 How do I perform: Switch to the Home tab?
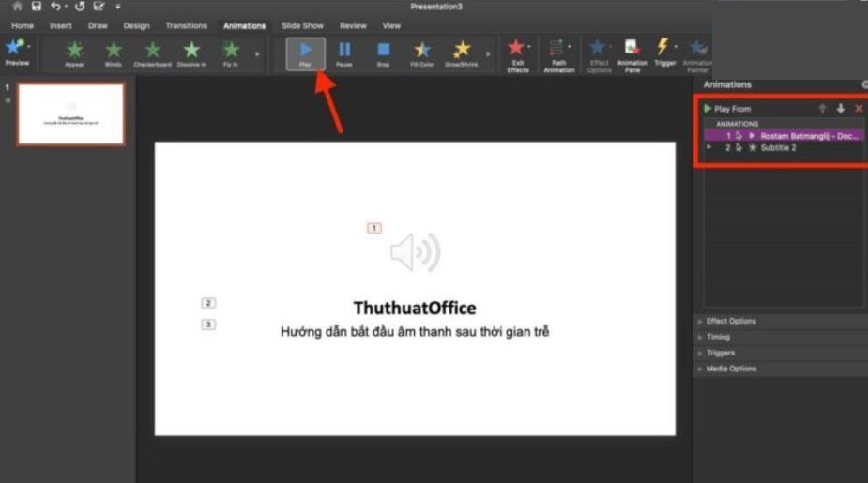point(23,25)
